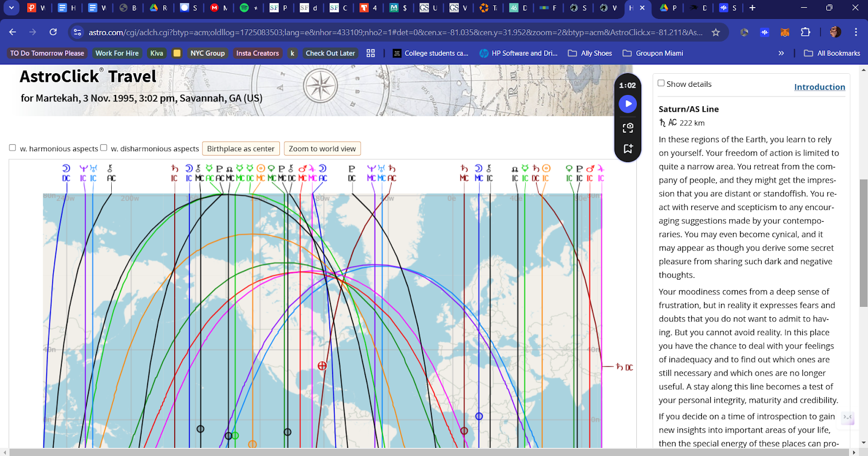Click the horizontal scrollbar at the page bottom
This screenshot has width=868, height=456.
(429, 452)
